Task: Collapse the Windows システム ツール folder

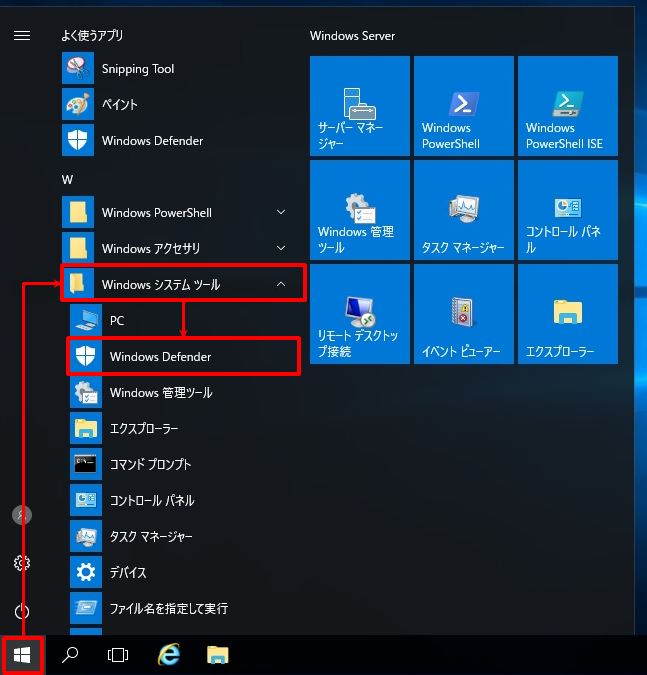Action: point(183,284)
